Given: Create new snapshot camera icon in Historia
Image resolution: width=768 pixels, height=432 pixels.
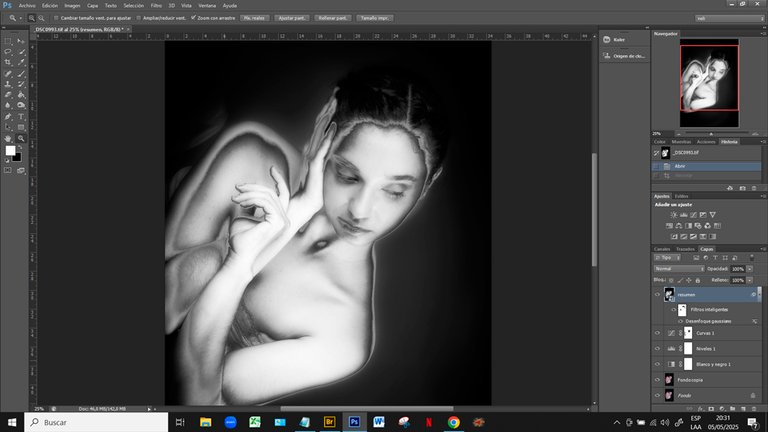Looking at the screenshot, I should (743, 188).
